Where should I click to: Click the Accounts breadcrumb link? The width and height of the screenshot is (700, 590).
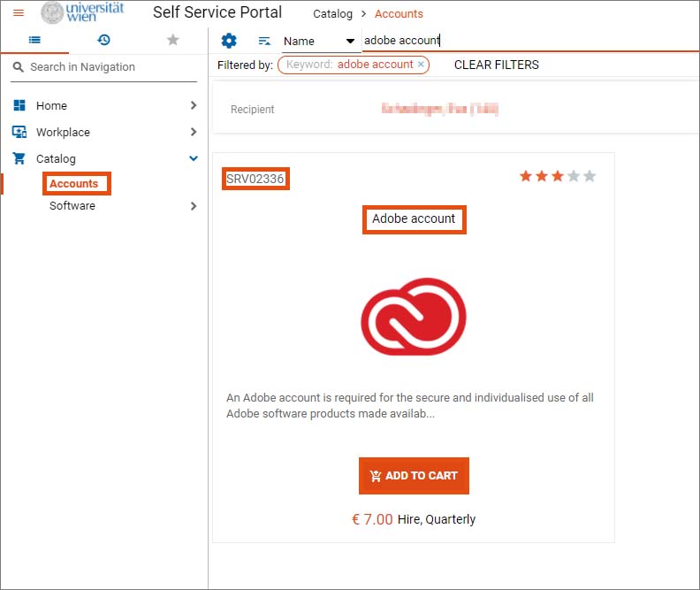point(399,14)
